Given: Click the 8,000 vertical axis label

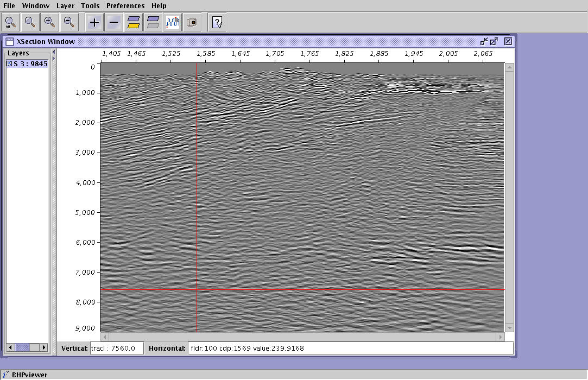Looking at the screenshot, I should point(85,302).
